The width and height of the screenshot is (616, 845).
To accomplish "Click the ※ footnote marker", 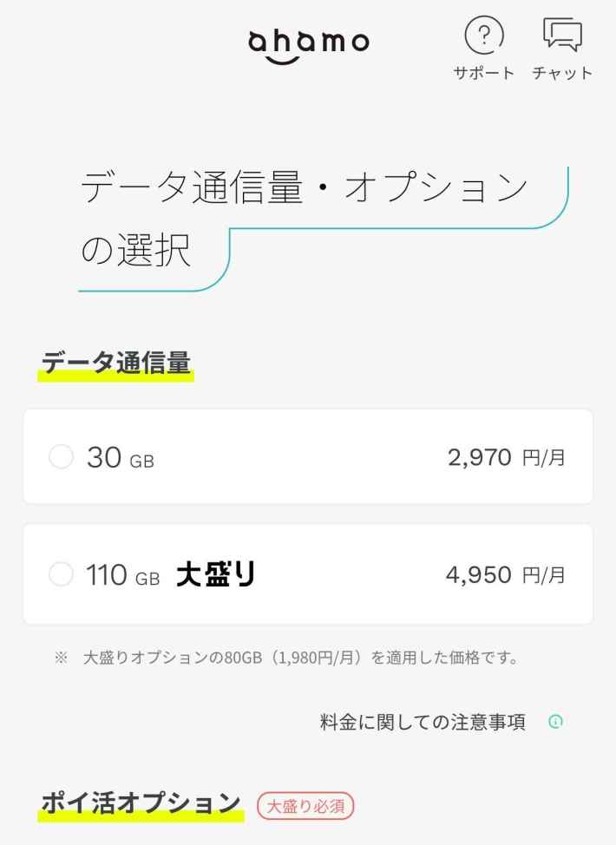I will (61, 658).
